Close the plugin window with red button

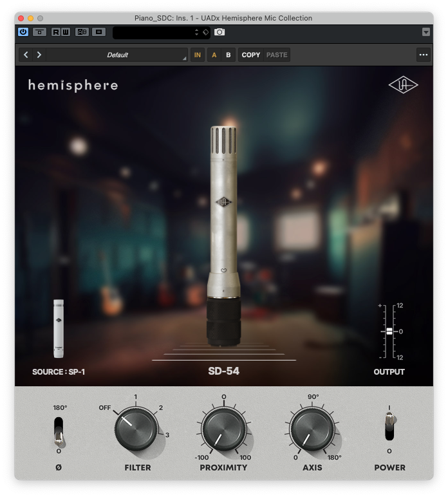coord(21,18)
